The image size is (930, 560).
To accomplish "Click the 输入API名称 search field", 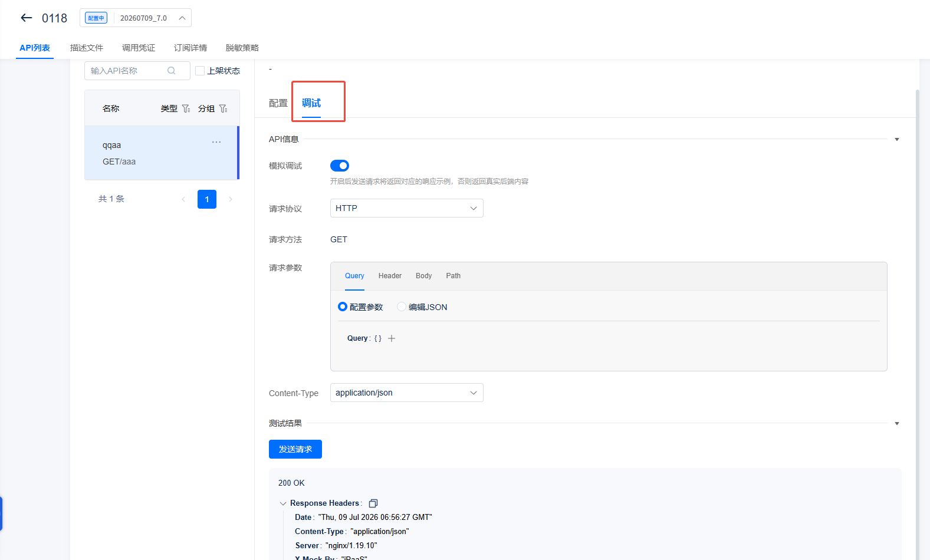I will 137,71.
